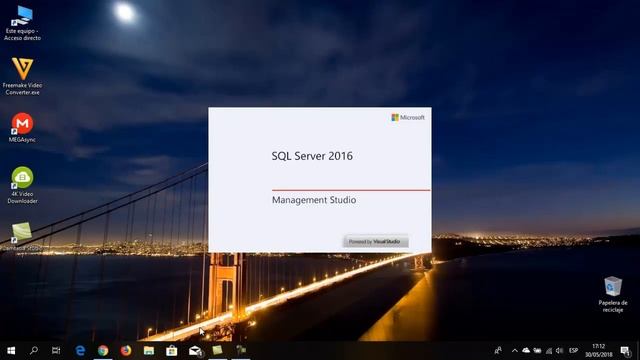Switch to Google Chrome in the taskbar
This screenshot has width=640, height=360.
103,351
